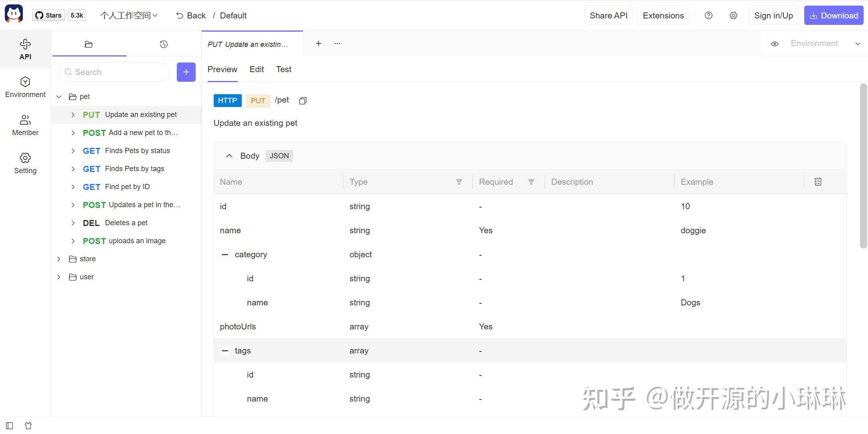Image resolution: width=868 pixels, height=434 pixels.
Task: Expand the user folder
Action: [59, 277]
